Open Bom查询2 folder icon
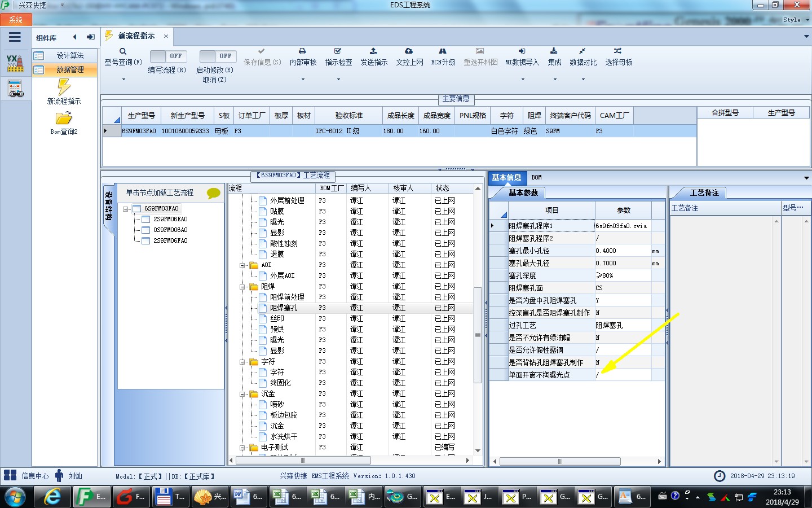This screenshot has height=508, width=812. (64, 118)
